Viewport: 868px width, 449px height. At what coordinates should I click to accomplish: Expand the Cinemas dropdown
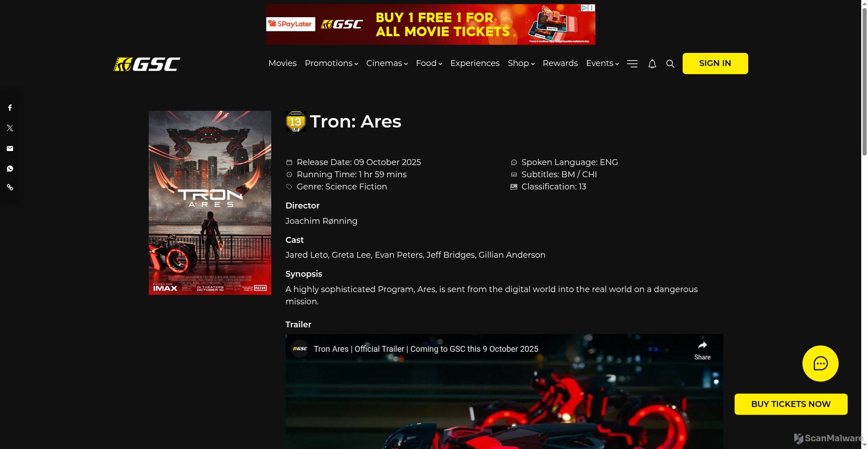point(387,63)
